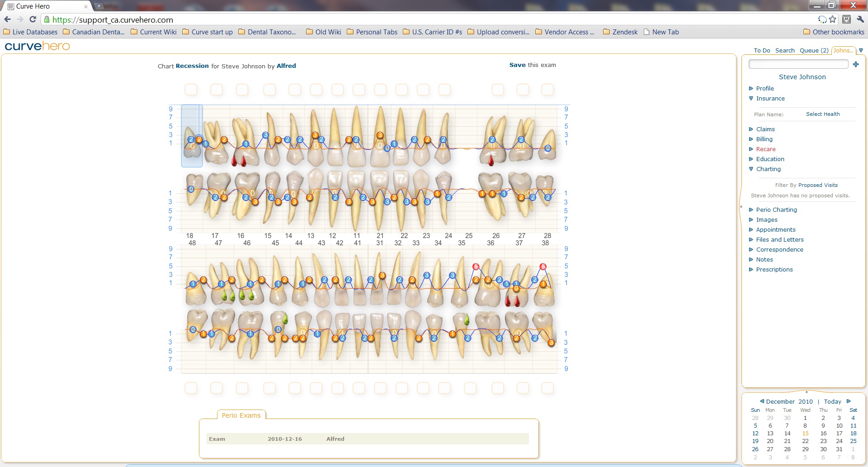Go to next month in the calendar
Image resolution: width=868 pixels, height=467 pixels.
point(849,401)
